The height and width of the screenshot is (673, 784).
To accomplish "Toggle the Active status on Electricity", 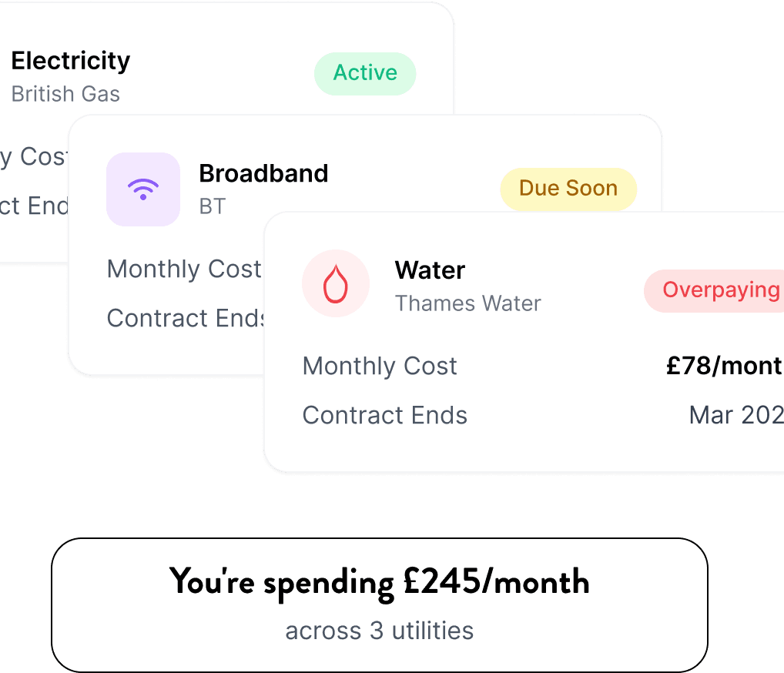I will 365,73.
